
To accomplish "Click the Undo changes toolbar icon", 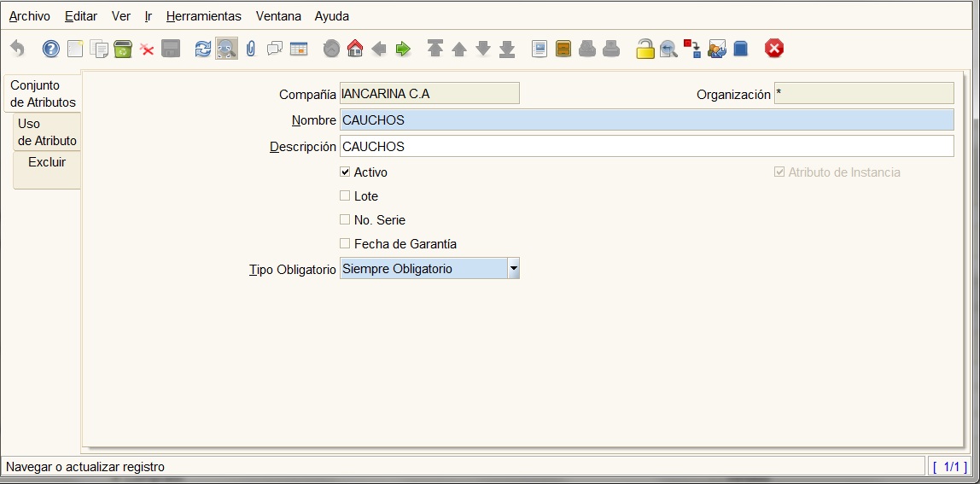I will click(17, 48).
